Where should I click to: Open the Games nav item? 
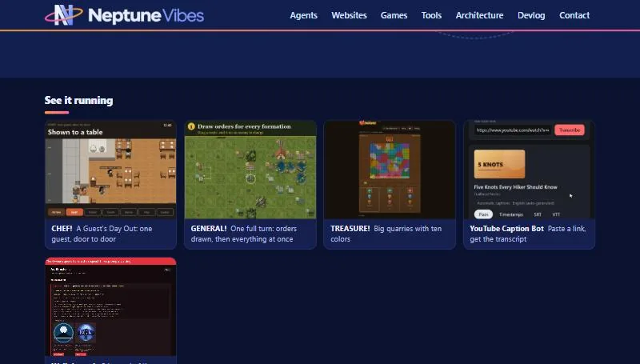pyautogui.click(x=394, y=15)
